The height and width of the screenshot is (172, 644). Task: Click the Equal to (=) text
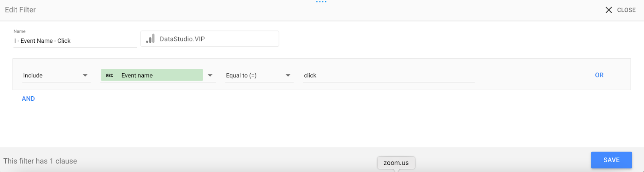[241, 75]
